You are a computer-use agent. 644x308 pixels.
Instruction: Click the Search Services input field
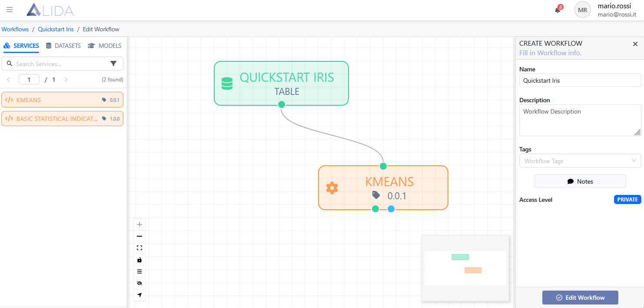click(x=61, y=64)
